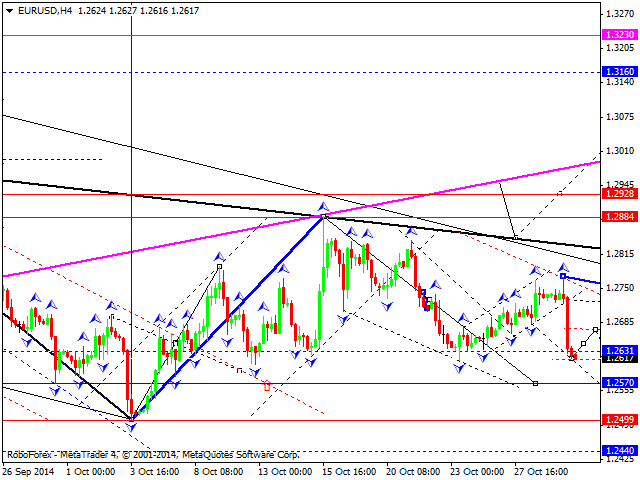The width and height of the screenshot is (640, 480).
Task: Select the 3 Oct 16:00 date label
Action: pos(154,471)
